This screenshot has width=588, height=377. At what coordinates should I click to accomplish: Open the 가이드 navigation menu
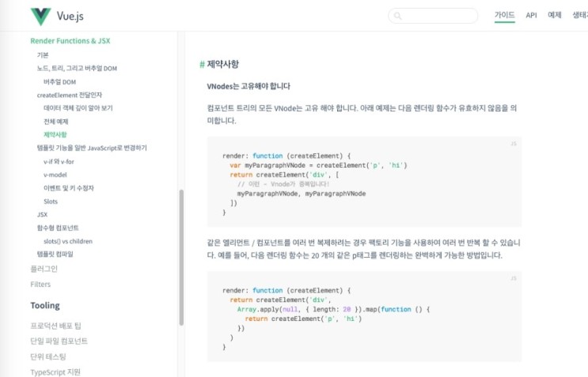504,15
